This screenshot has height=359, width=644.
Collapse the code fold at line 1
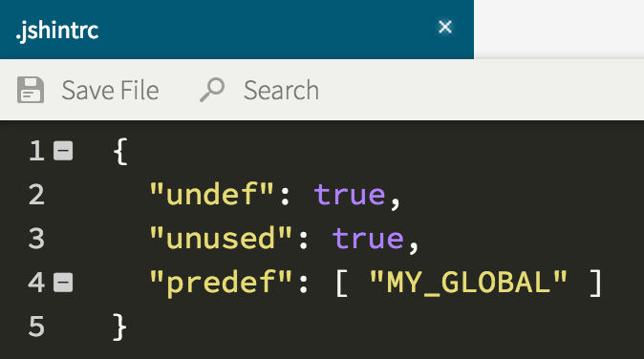pos(63,151)
